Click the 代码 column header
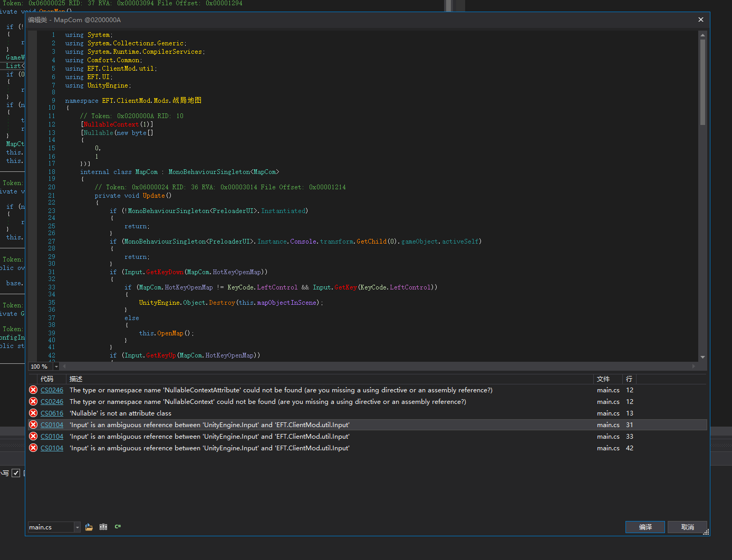Image resolution: width=732 pixels, height=560 pixels. [47, 379]
